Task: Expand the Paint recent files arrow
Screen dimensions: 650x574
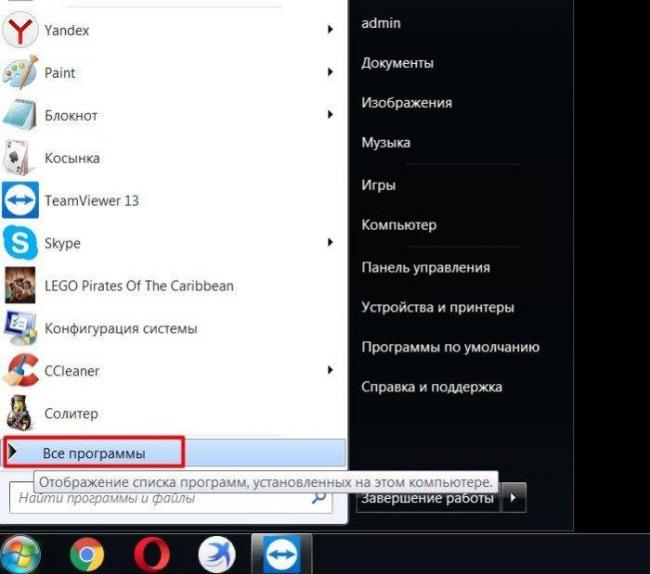Action: click(330, 73)
